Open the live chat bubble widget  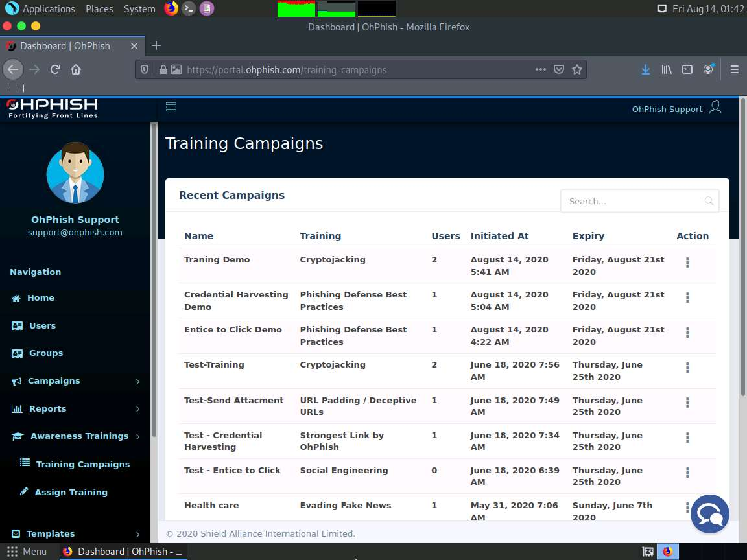click(x=710, y=514)
